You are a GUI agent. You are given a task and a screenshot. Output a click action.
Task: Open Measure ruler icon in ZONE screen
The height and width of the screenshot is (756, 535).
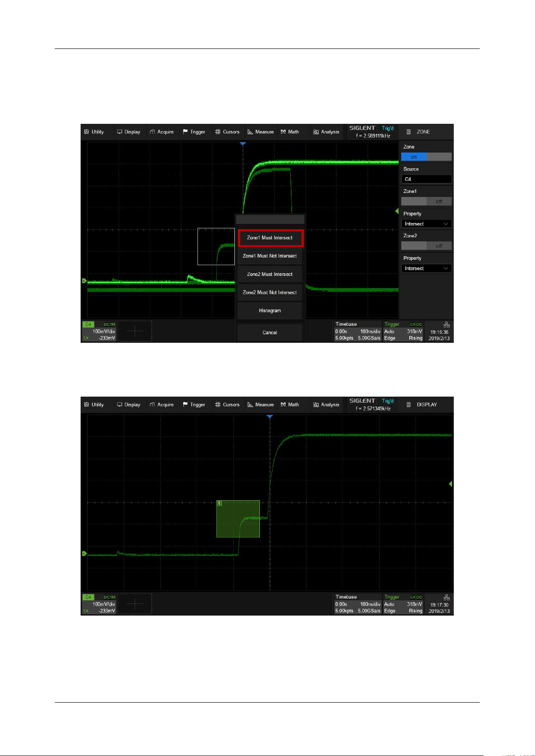point(250,132)
